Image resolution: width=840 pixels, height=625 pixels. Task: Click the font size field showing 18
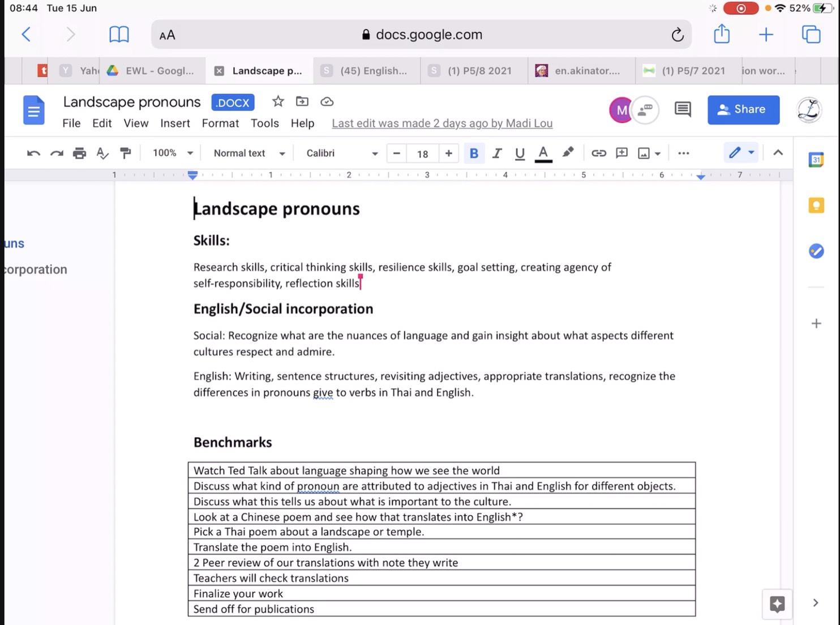(x=423, y=154)
